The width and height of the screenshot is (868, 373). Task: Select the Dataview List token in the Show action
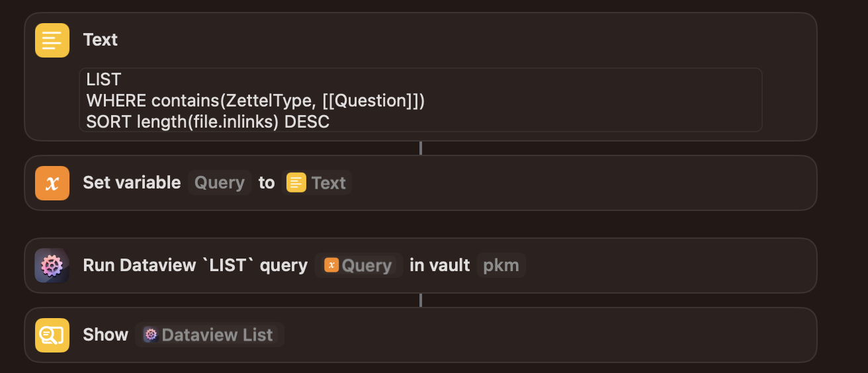[210, 335]
